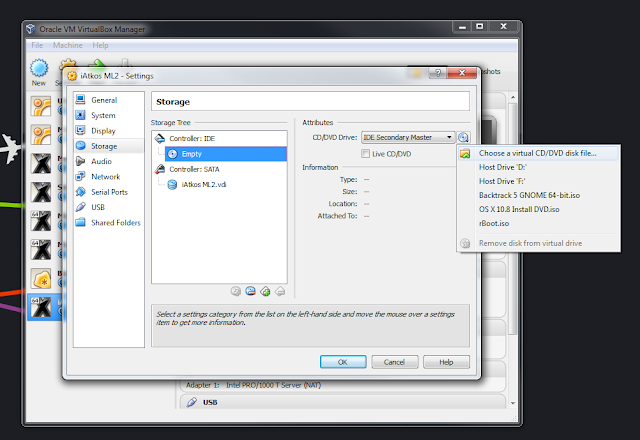Open the Machine menu in VirtualBox Manager

[x=68, y=45]
